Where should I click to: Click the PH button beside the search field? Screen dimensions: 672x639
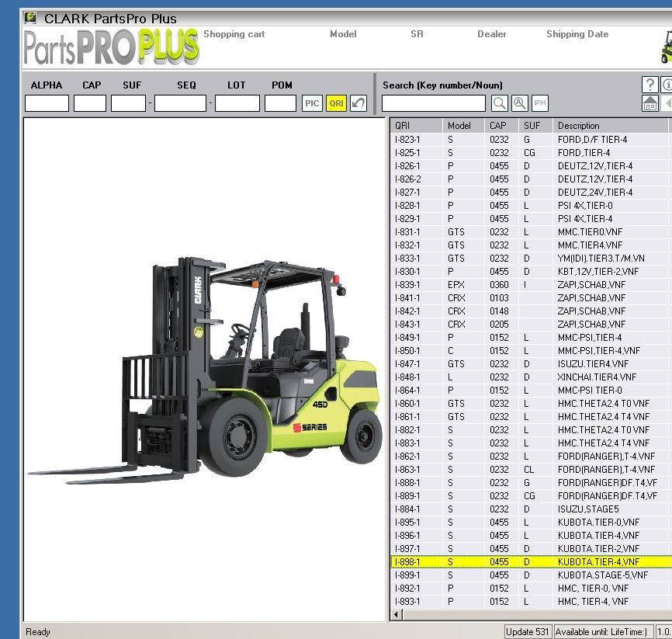pyautogui.click(x=539, y=102)
